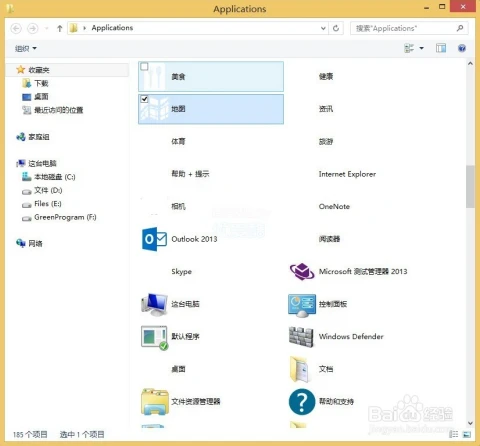Screen dimensions: 480x446
Task: Click the Outlook 2013 icon
Action: tap(154, 239)
